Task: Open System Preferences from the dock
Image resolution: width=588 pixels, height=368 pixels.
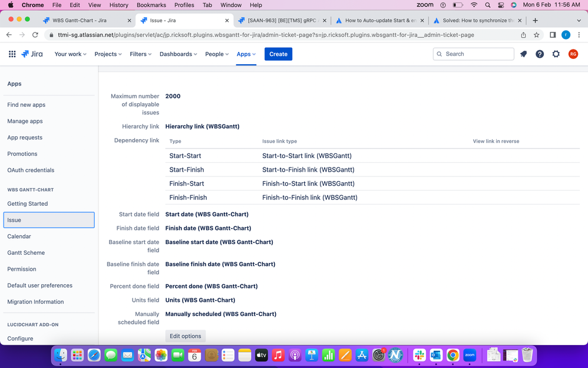Action: [x=379, y=355]
